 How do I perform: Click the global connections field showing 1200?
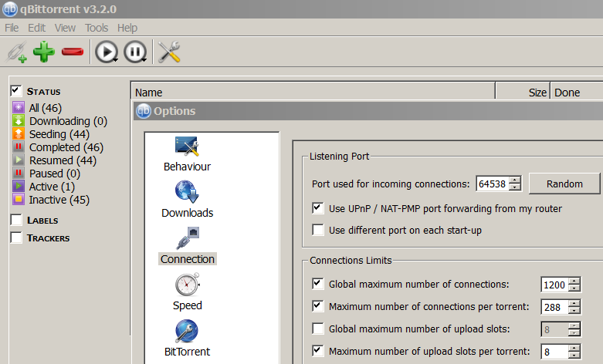click(x=554, y=285)
